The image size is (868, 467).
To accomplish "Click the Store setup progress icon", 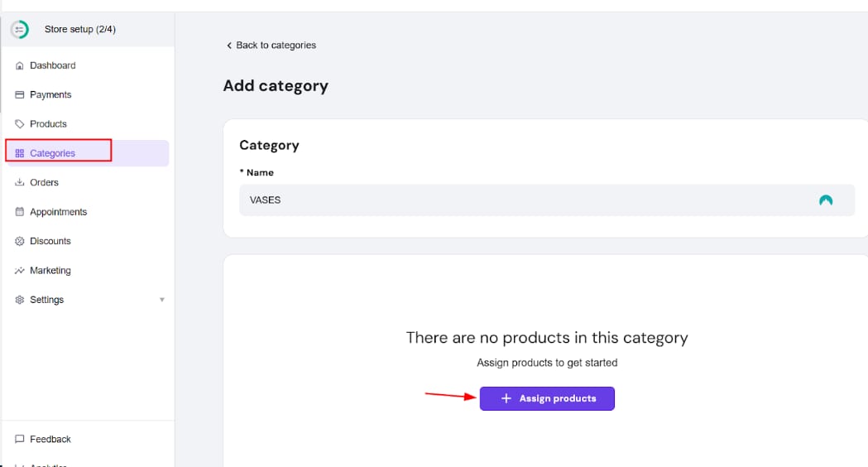I will coord(19,30).
